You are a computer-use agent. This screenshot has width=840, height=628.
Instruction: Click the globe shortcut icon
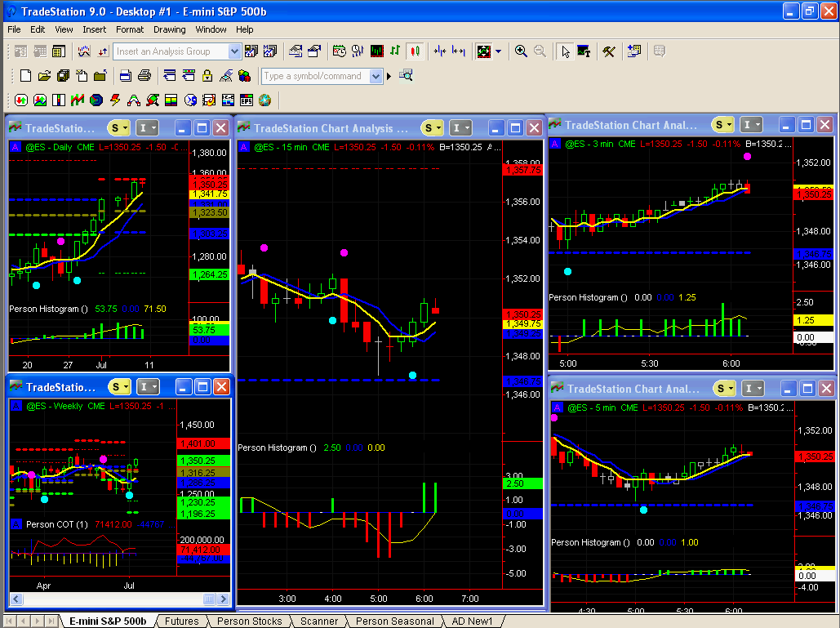point(264,100)
